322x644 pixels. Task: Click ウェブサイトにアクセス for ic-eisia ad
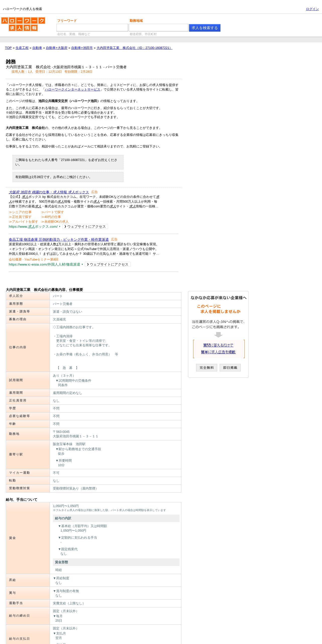tap(108, 264)
